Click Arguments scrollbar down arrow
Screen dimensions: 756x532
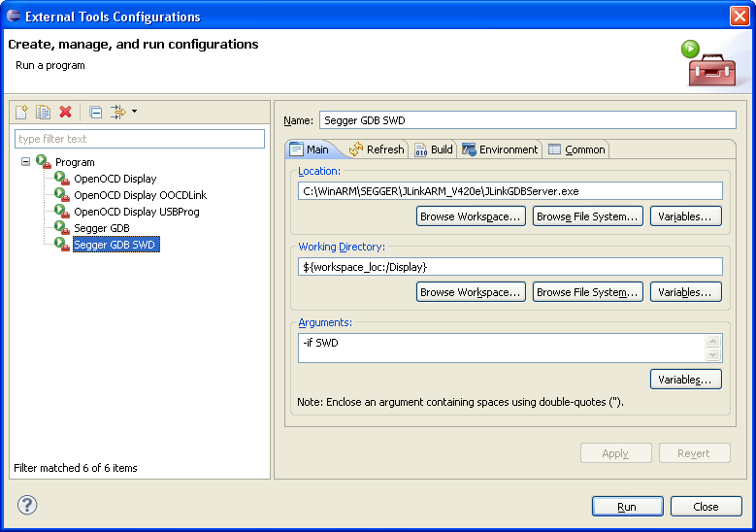pyautogui.click(x=713, y=355)
